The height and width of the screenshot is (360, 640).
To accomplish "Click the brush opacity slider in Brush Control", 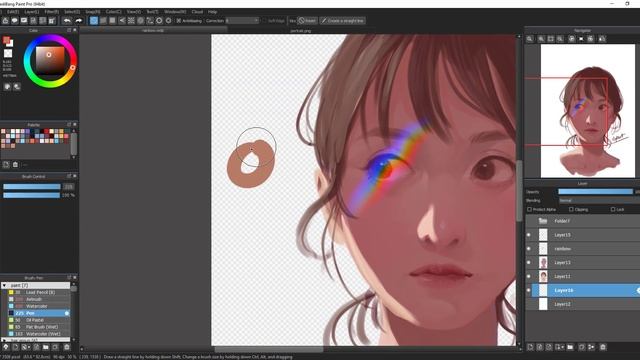I will coord(32,195).
